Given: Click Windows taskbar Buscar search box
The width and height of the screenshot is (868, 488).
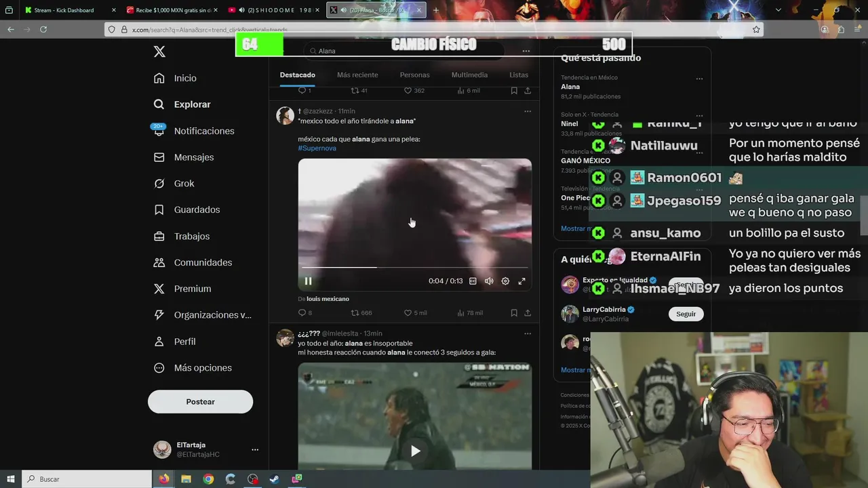Looking at the screenshot, I should click(x=87, y=479).
